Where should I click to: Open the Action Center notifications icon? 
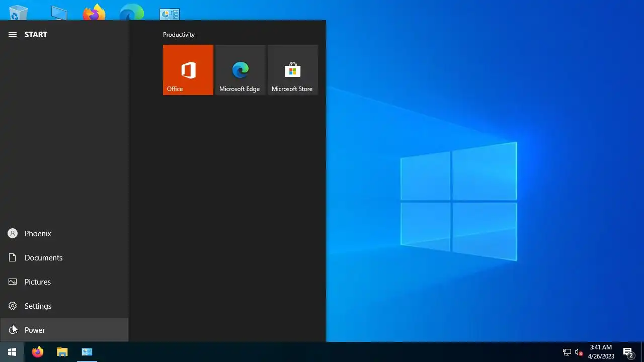628,352
